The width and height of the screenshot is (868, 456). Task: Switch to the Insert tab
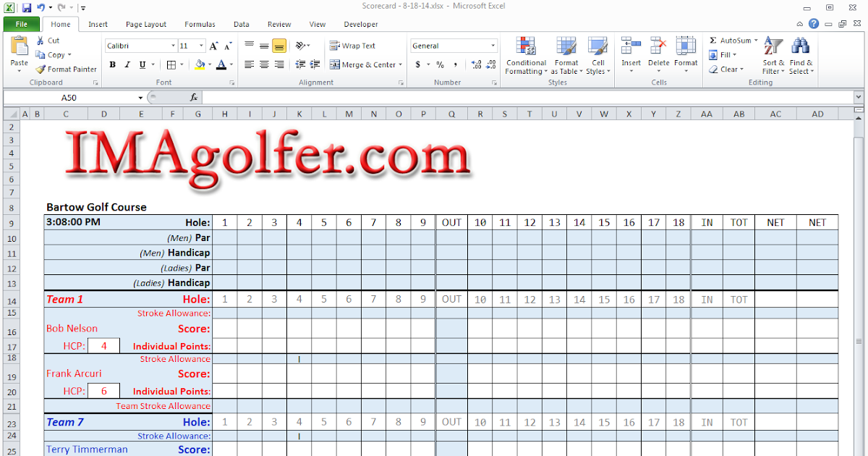[98, 24]
